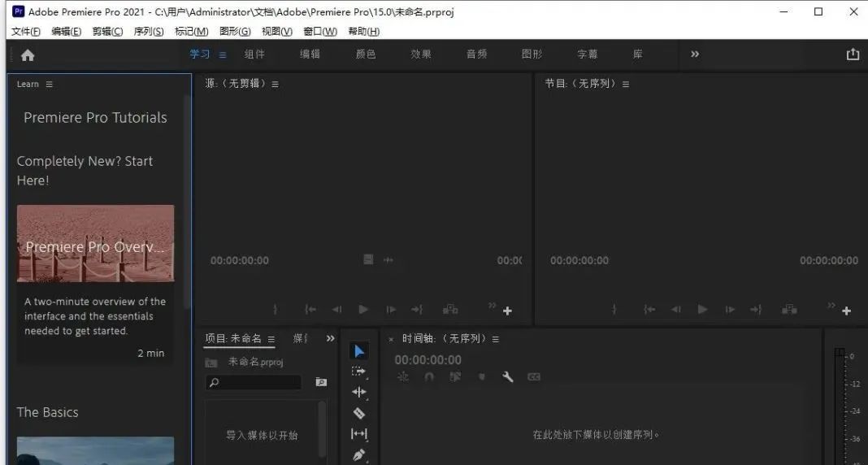Switch to the 组件 workspace
Viewport: 868px width, 465px height.
coord(254,54)
